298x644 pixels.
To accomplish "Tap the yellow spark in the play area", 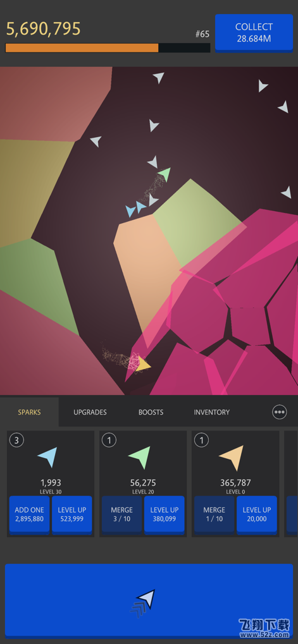I will click(143, 364).
